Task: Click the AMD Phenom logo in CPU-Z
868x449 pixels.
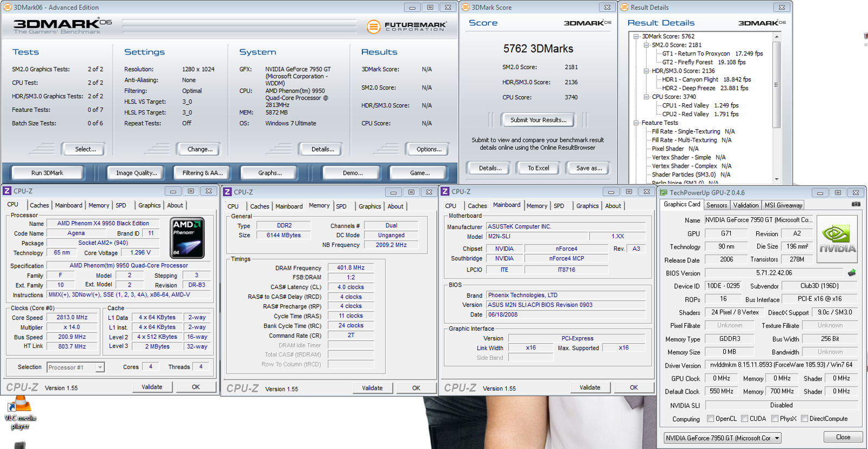Action: point(188,238)
